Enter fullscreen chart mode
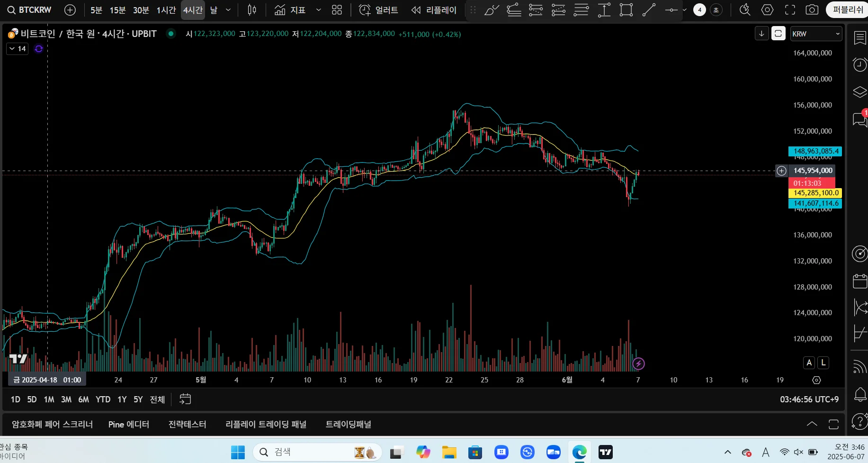The width and height of the screenshot is (868, 463). pos(790,10)
